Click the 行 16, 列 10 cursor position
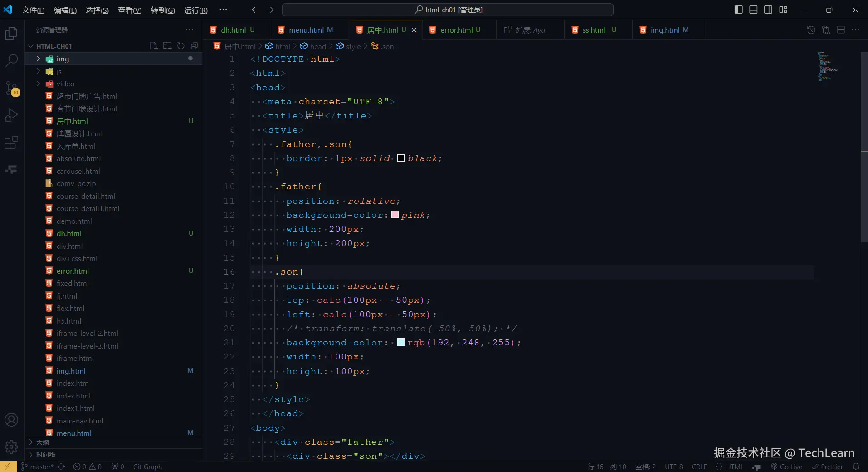This screenshot has height=472, width=868. click(x=607, y=467)
